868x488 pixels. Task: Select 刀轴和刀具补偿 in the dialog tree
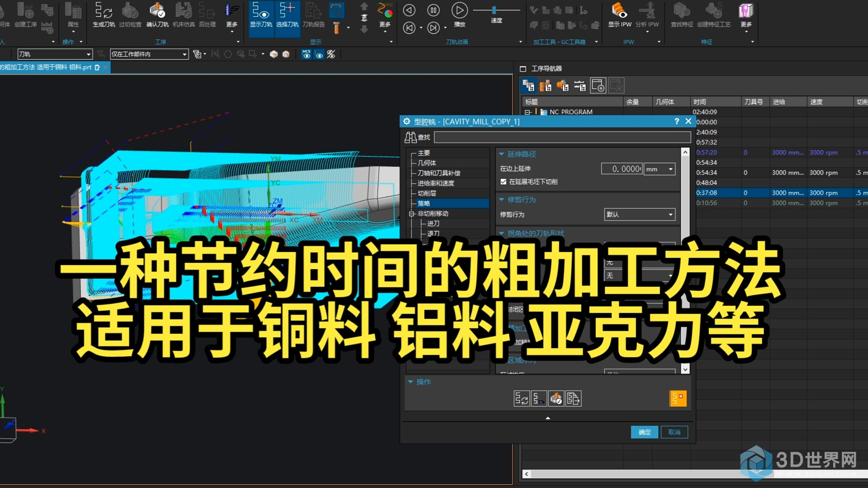pyautogui.click(x=439, y=173)
